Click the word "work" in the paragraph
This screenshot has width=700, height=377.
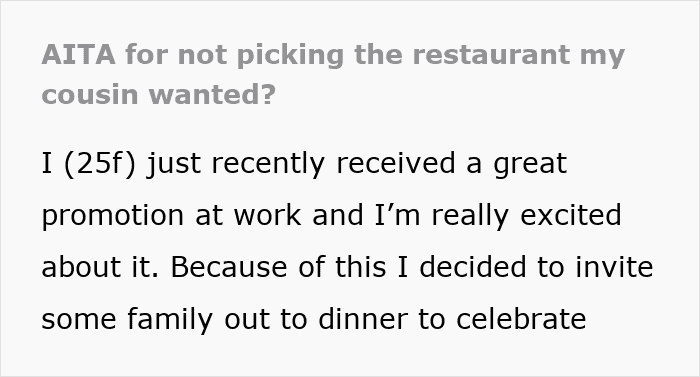point(267,215)
